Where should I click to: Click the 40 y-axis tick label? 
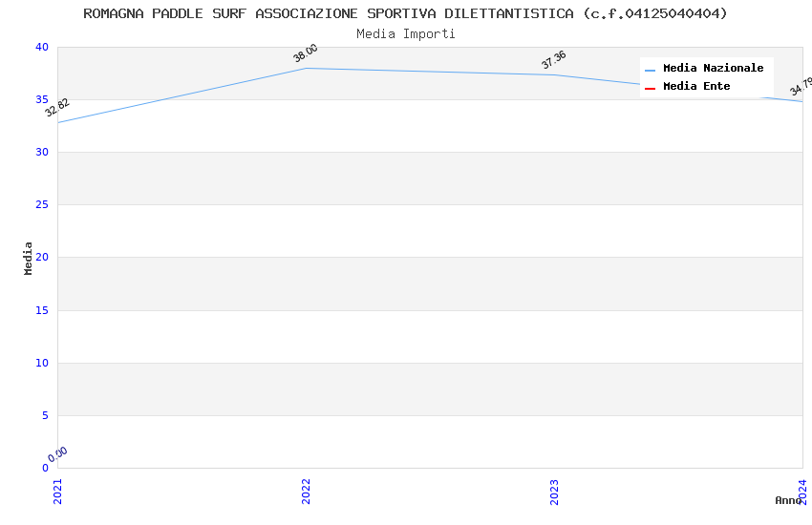[41, 48]
